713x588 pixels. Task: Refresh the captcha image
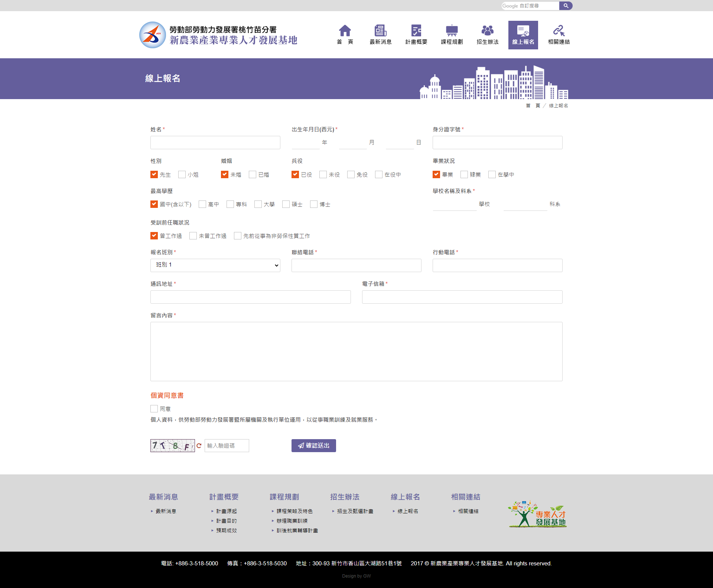(x=199, y=445)
